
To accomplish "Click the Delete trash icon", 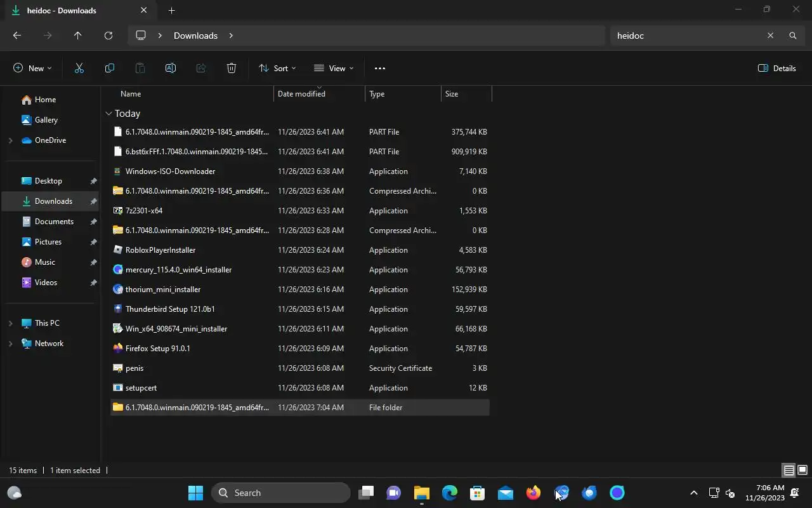I will tap(232, 68).
